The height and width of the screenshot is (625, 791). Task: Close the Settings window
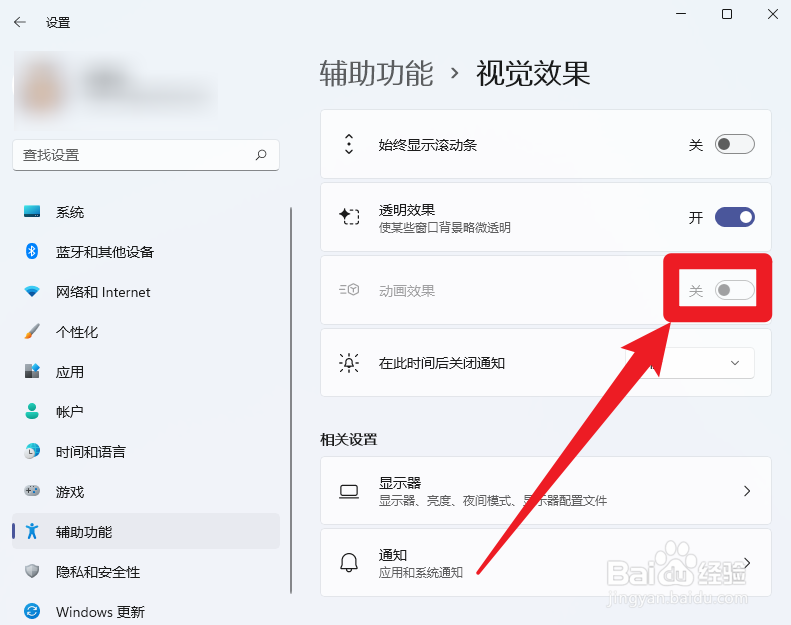[x=772, y=14]
